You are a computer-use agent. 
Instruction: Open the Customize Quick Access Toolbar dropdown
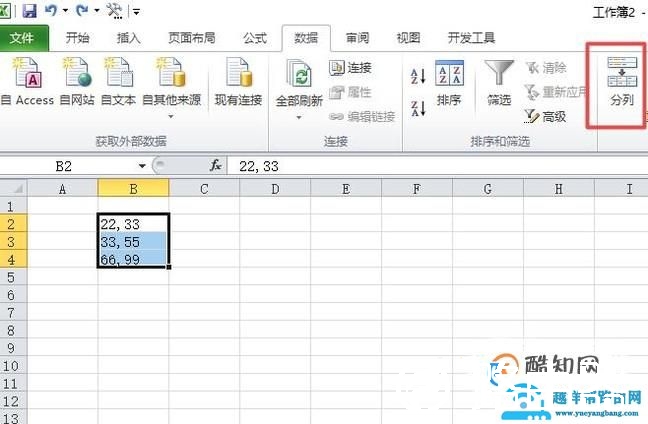tap(136, 11)
